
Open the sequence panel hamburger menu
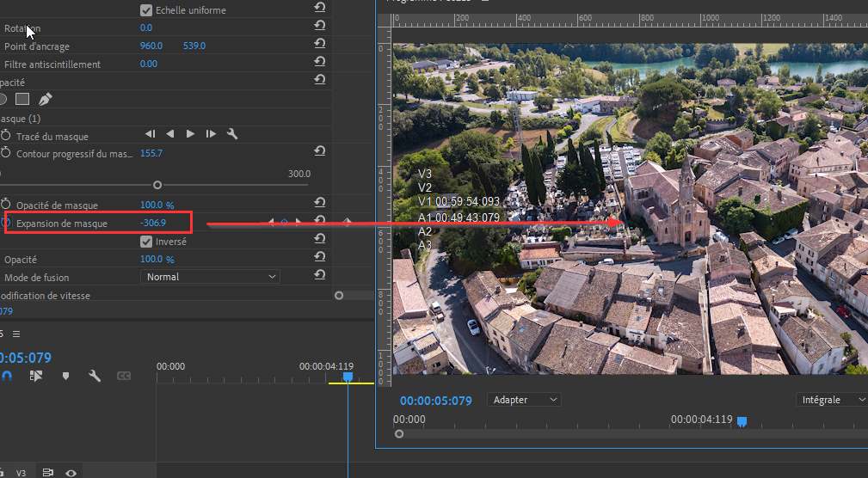(15, 334)
